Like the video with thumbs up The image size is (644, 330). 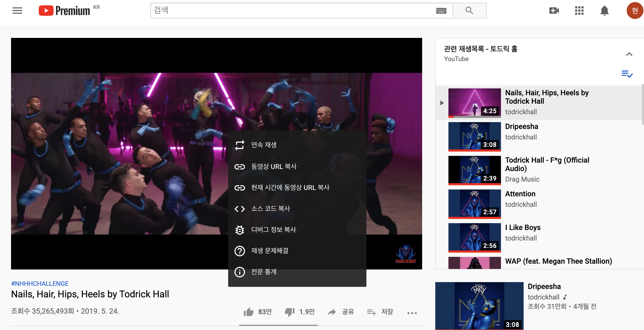point(249,312)
